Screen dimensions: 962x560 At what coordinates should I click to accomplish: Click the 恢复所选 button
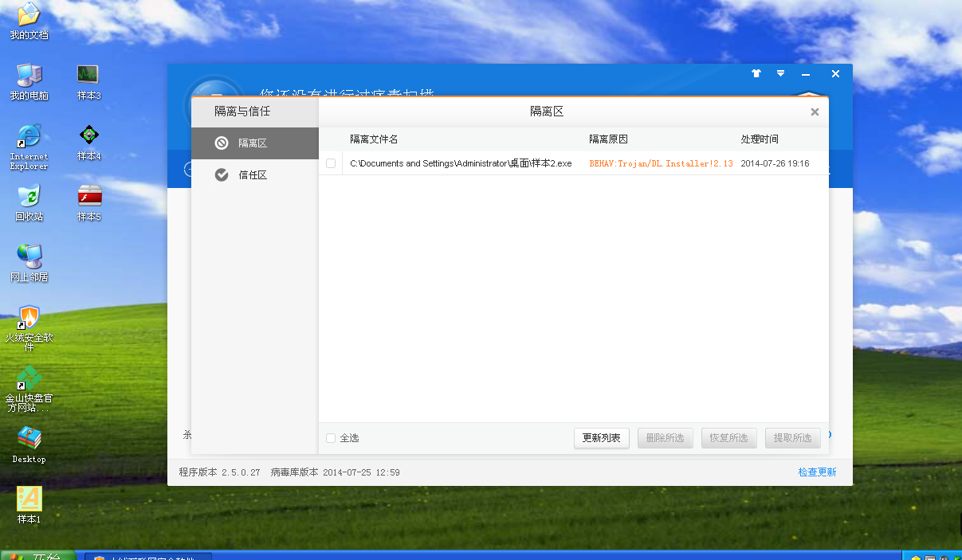728,438
